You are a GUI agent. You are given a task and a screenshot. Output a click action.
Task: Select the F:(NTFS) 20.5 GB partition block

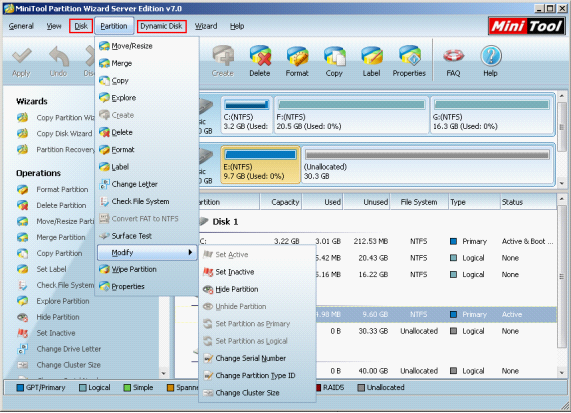click(x=351, y=114)
